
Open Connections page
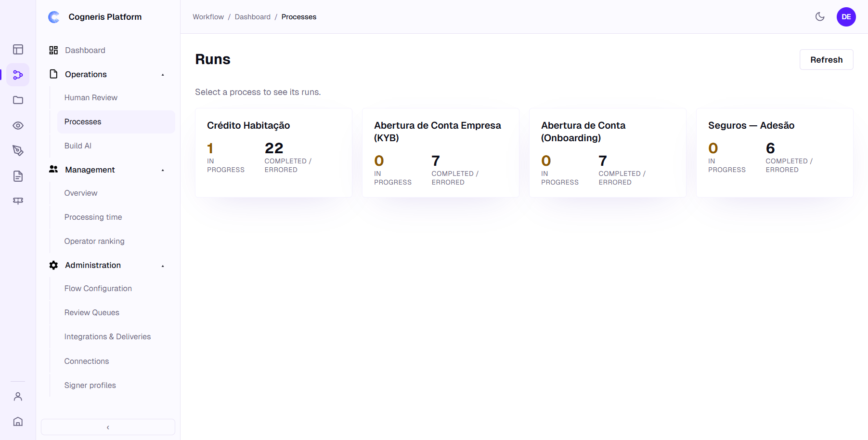tap(116, 361)
